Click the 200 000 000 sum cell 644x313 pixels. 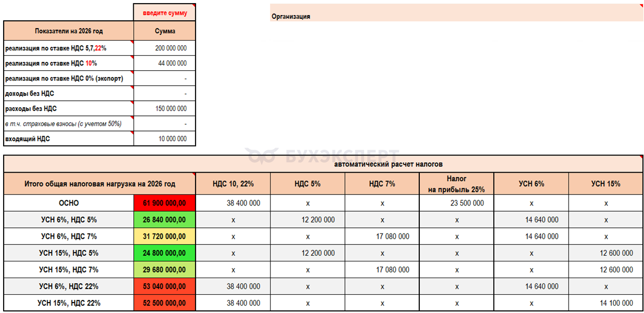165,48
